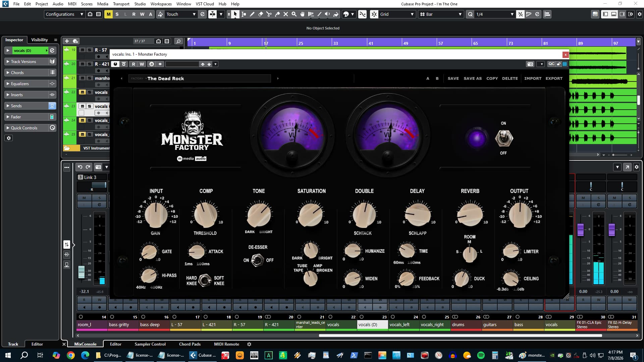Open inspector settings gear icon
Viewport: 644px width, 362px height.
pos(9,138)
